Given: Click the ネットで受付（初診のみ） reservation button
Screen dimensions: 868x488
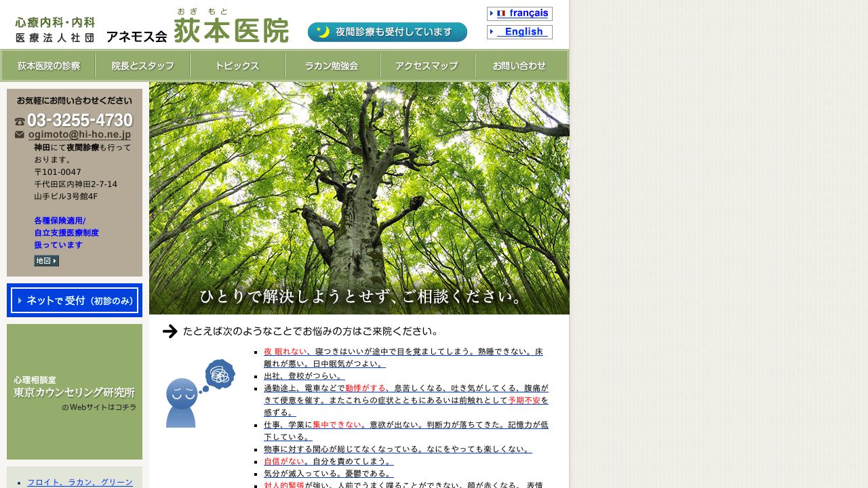Looking at the screenshot, I should [x=75, y=300].
